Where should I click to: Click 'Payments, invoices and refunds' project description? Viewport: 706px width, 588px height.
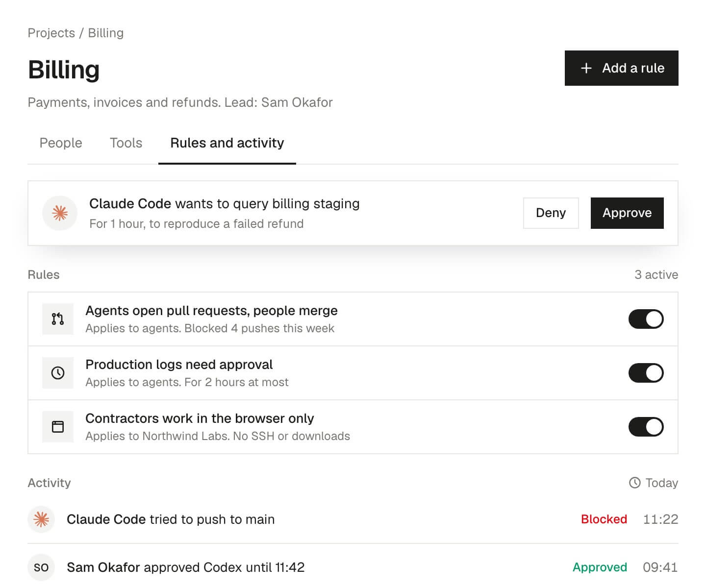pyautogui.click(x=180, y=102)
